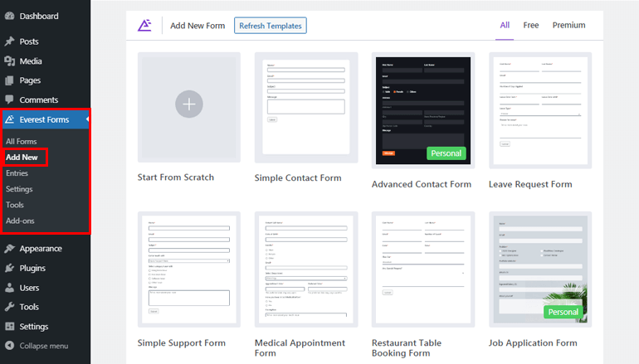Open the main Tools menu item
The image size is (639, 364).
coord(29,307)
